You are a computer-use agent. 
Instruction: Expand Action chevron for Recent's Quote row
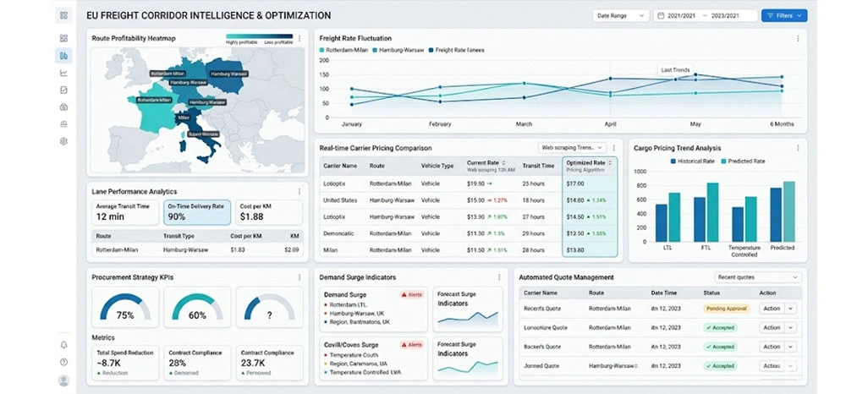pos(790,309)
